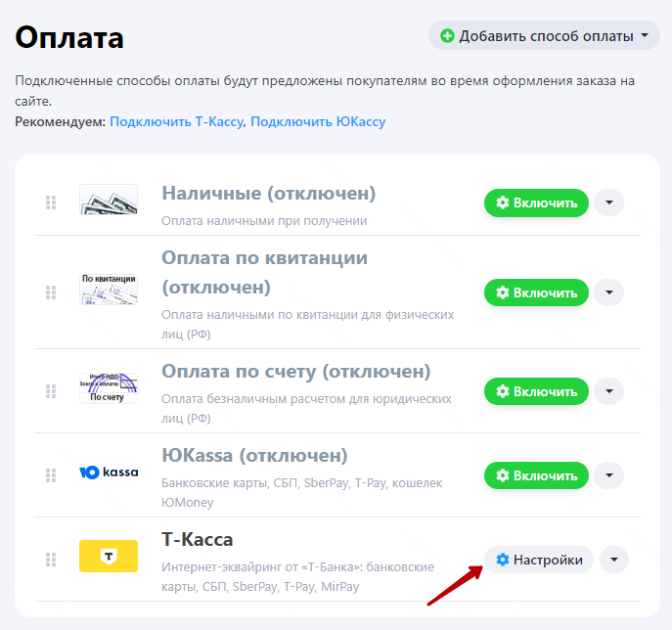The height and width of the screenshot is (630, 672).
Task: Click the Банковские карты, СБП, SberPay description of ЮKassa
Action: pyautogui.click(x=302, y=493)
